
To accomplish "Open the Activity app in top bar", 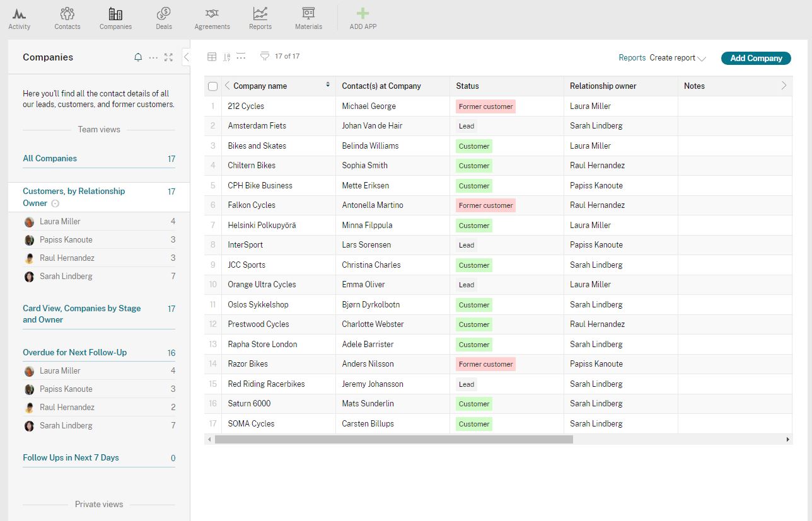I will 19,18.
